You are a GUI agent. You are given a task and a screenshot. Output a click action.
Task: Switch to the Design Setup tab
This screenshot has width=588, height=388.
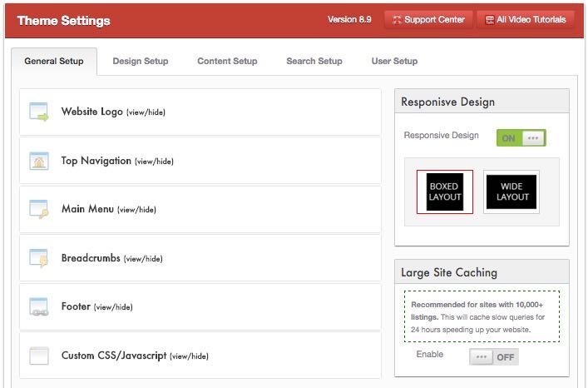click(x=141, y=61)
